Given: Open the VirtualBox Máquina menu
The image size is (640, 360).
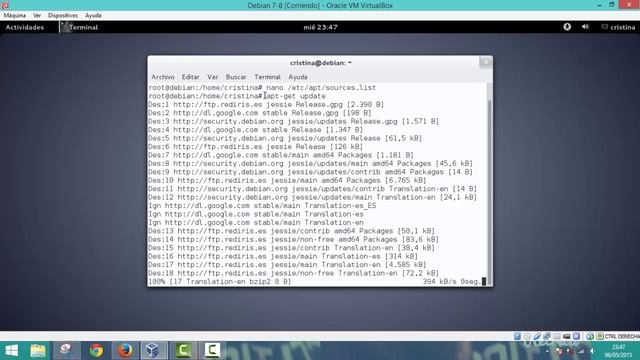Looking at the screenshot, I should [15, 16].
